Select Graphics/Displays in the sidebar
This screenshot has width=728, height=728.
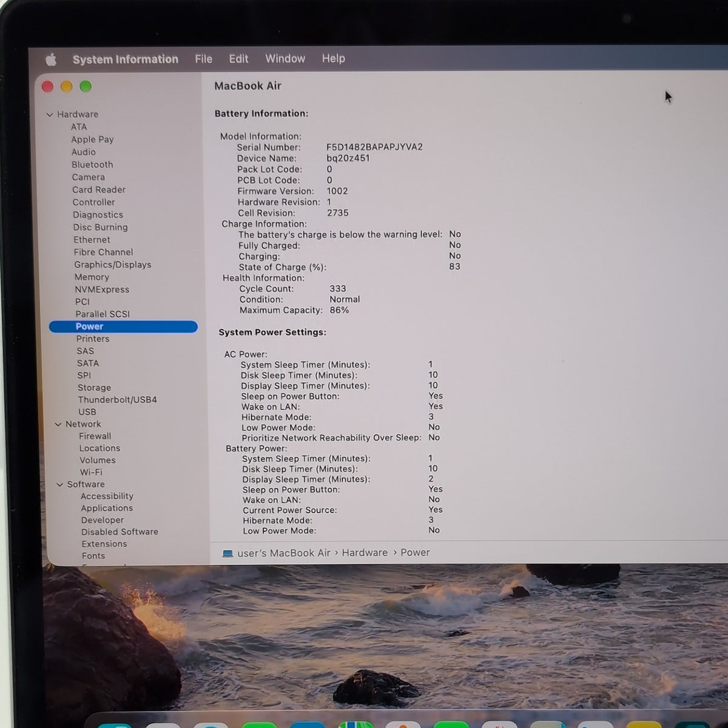113,265
